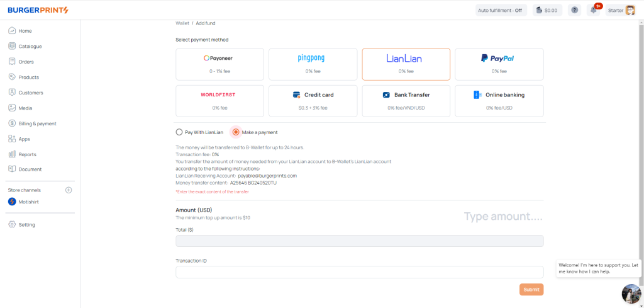The height and width of the screenshot is (308, 644).
Task: Click the wallet balance $0.00 icon
Action: pos(547,10)
